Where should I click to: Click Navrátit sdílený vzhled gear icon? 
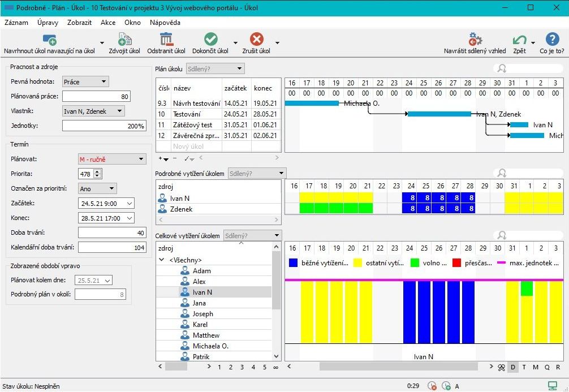(x=475, y=39)
